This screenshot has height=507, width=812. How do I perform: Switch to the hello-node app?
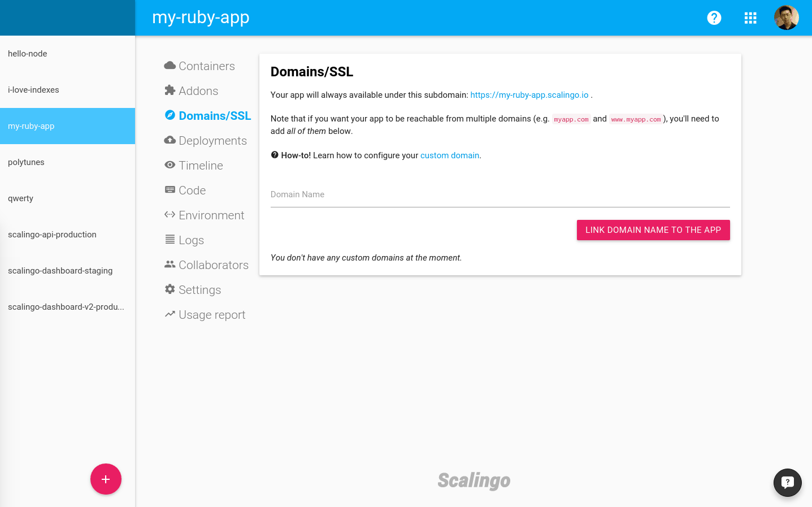tap(27, 54)
